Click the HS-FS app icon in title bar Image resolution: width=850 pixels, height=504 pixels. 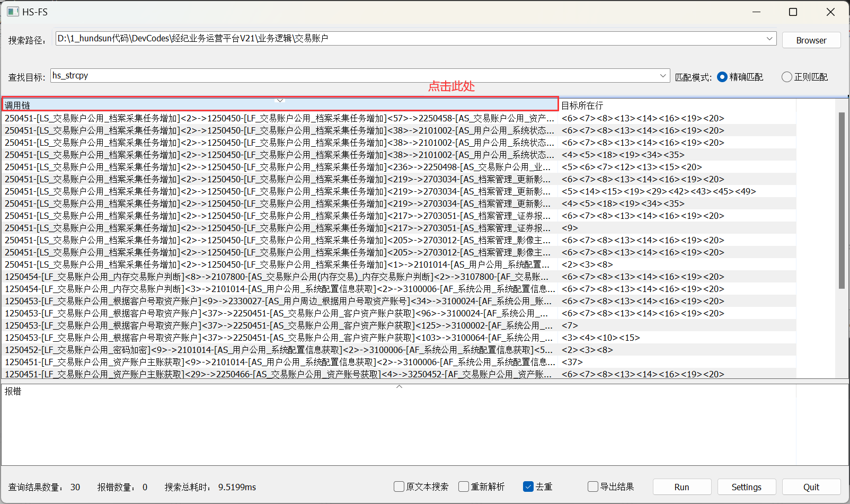[13, 12]
